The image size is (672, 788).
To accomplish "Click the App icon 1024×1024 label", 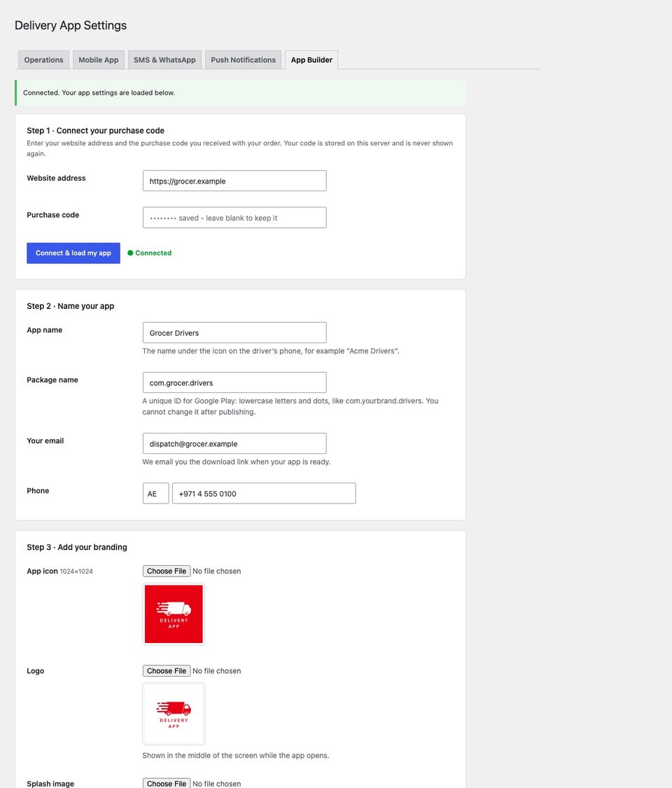I will coord(59,571).
